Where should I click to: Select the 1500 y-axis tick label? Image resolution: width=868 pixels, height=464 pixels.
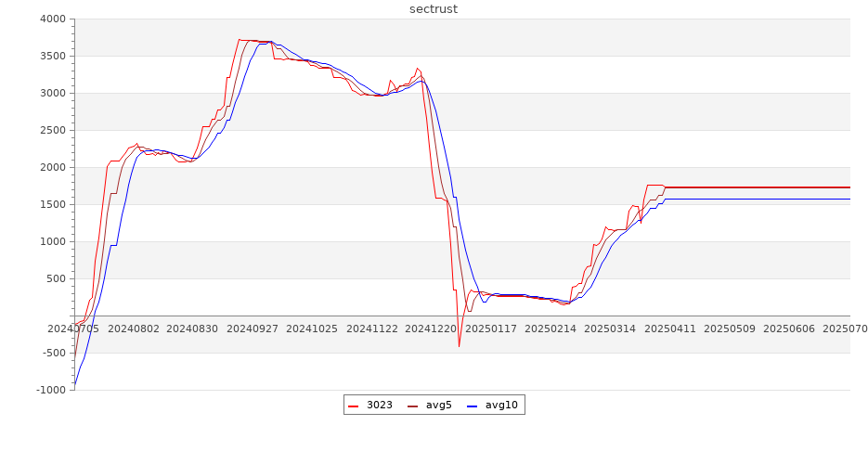(x=52, y=204)
